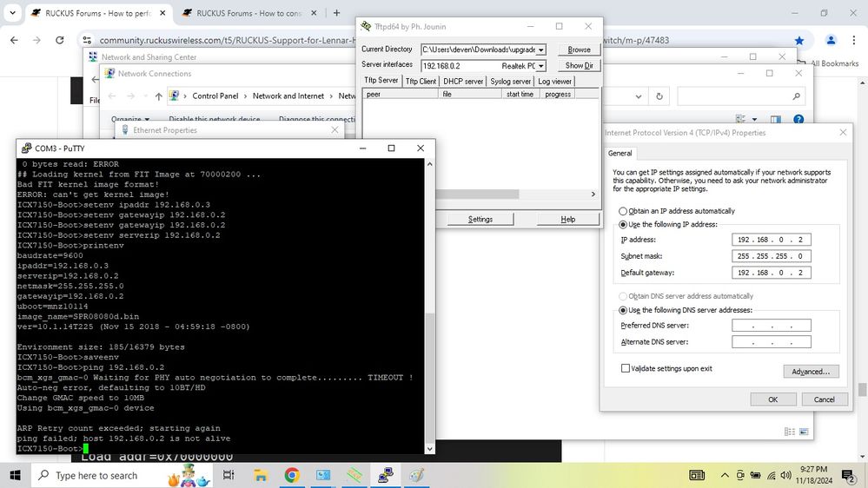Switch to the DHCP server tab
The image size is (868, 488).
point(463,81)
